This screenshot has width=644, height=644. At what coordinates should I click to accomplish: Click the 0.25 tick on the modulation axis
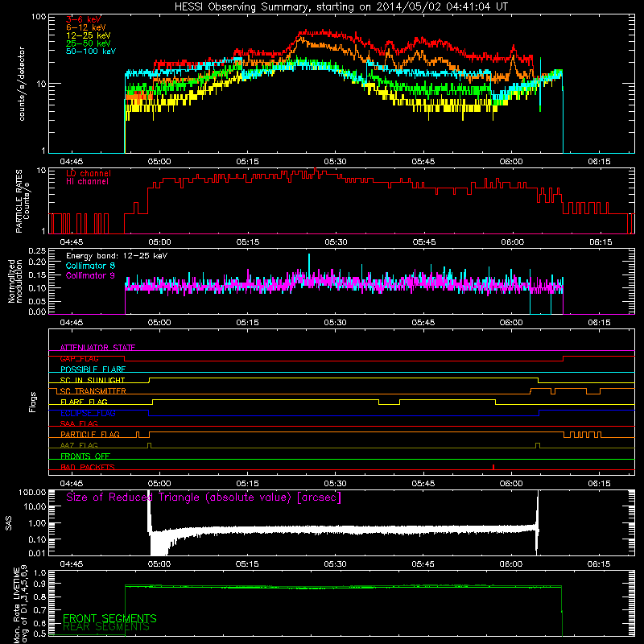tap(37, 250)
